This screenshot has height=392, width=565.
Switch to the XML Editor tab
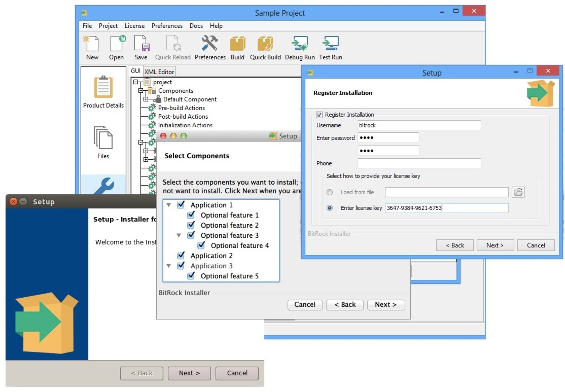(x=159, y=72)
